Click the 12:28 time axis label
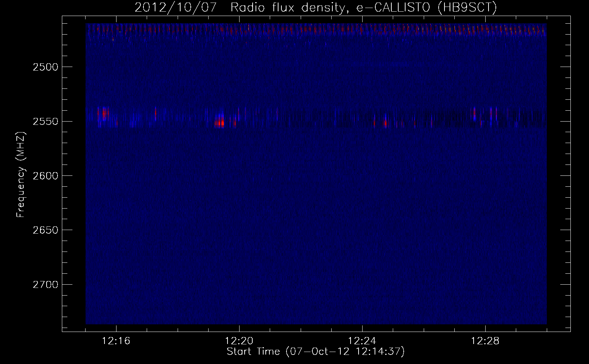The height and width of the screenshot is (364, 589). (x=485, y=341)
